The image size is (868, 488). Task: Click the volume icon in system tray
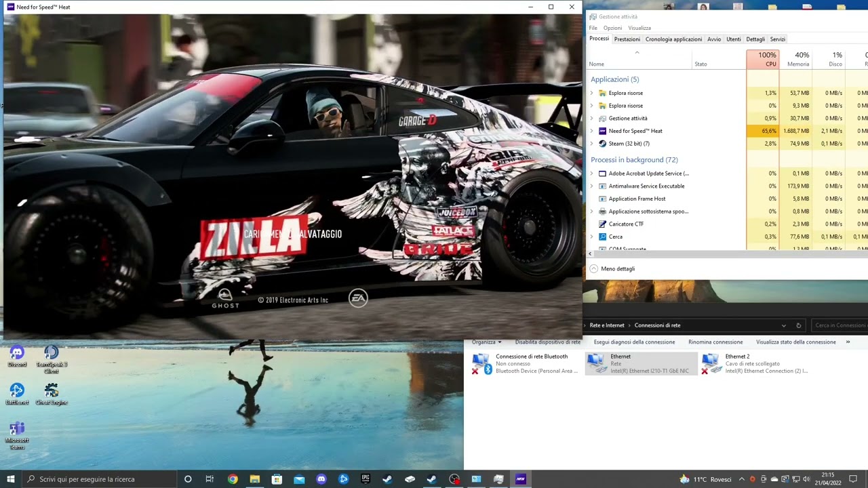(x=806, y=479)
